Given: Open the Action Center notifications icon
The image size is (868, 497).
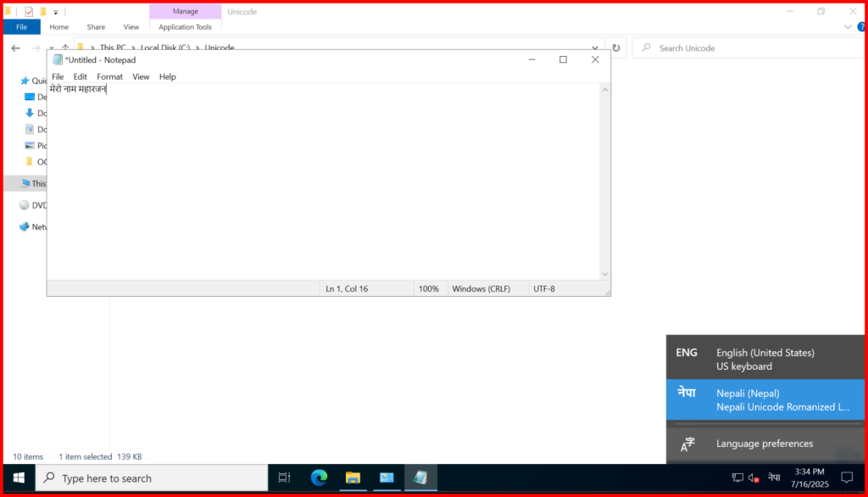Looking at the screenshot, I should point(847,477).
